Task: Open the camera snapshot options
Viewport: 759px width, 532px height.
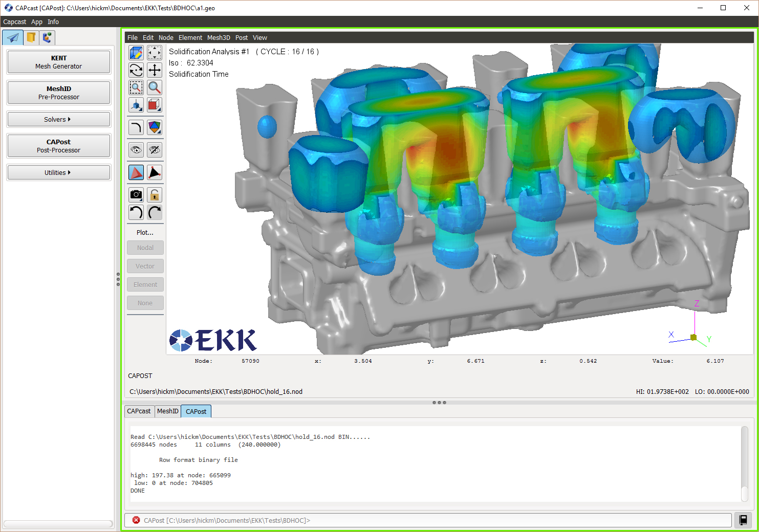Action: click(136, 195)
